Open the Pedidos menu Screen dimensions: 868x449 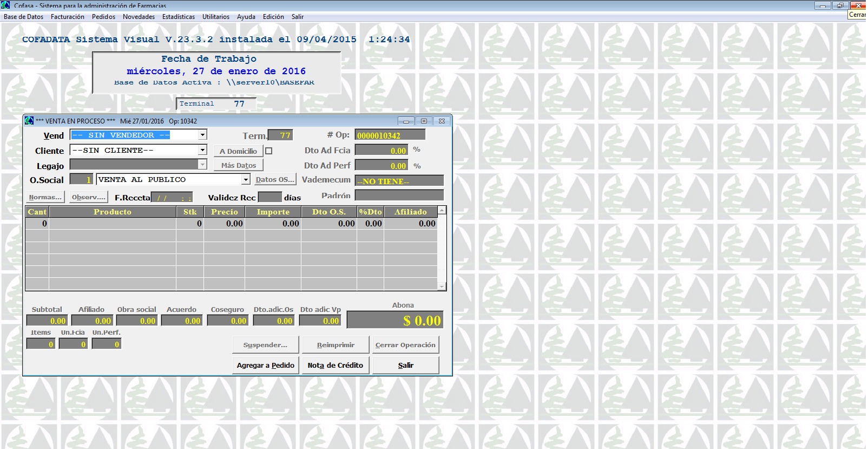(x=103, y=17)
